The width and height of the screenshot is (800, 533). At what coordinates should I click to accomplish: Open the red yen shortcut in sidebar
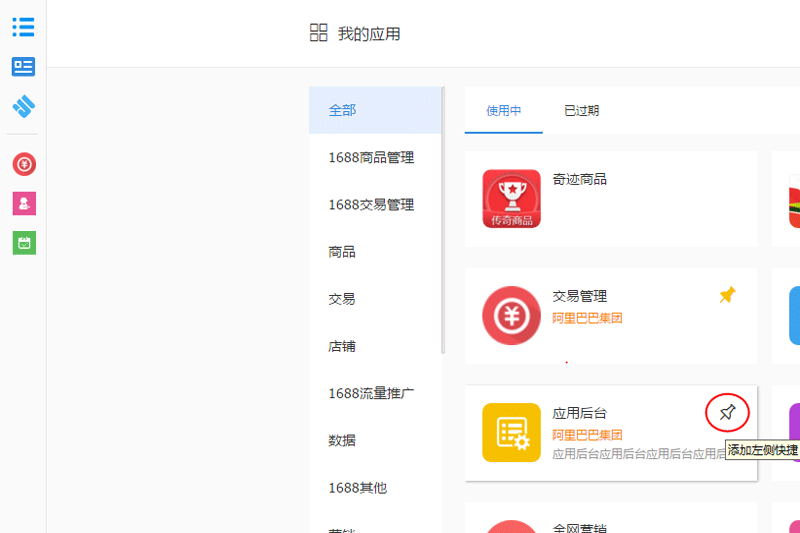pyautogui.click(x=24, y=164)
